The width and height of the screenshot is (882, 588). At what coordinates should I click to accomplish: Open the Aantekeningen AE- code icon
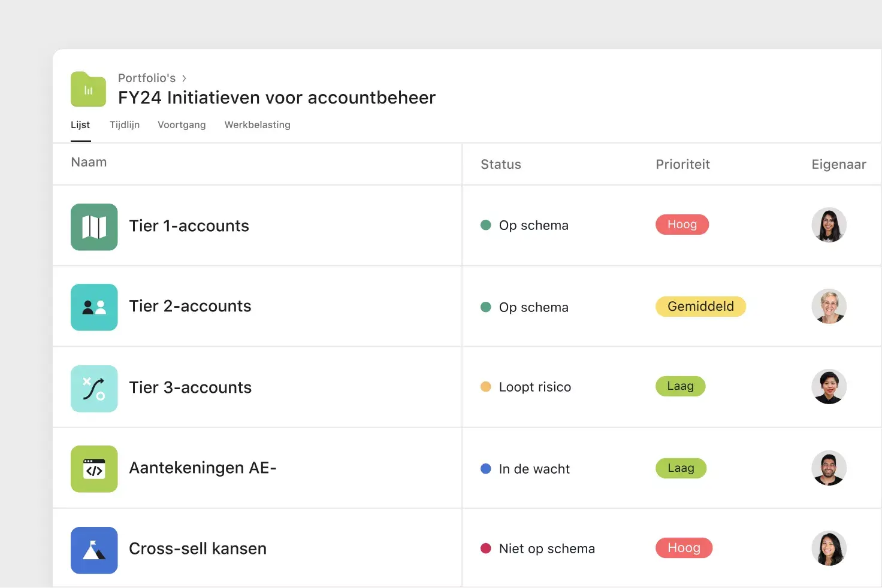point(94,469)
